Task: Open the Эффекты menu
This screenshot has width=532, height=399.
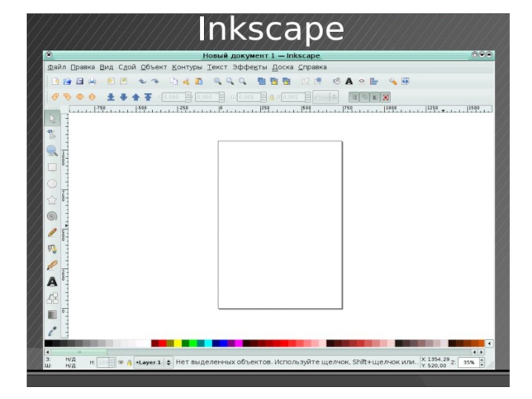Action: 249,67
